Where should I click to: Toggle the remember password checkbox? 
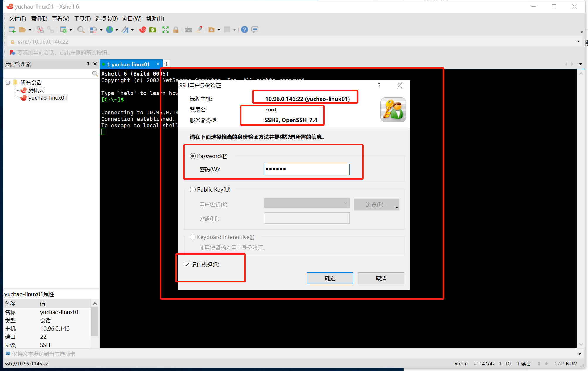tap(187, 265)
